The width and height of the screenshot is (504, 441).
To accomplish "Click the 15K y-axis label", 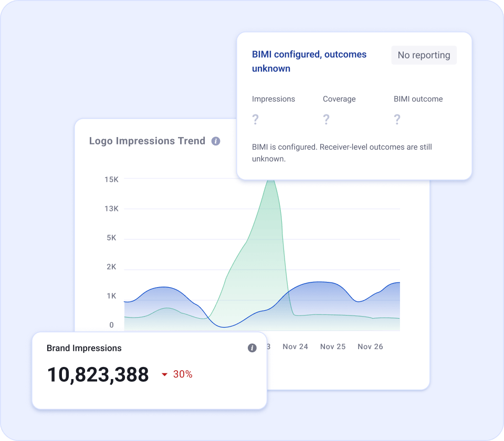I will (111, 180).
